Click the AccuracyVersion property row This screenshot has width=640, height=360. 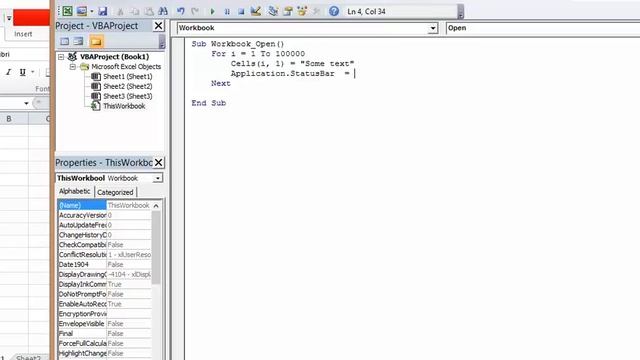(x=104, y=215)
